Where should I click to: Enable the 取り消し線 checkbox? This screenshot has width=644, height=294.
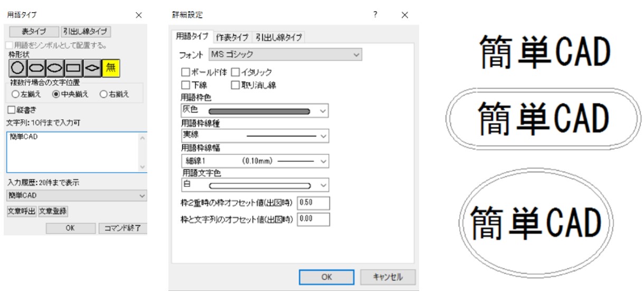pos(234,84)
